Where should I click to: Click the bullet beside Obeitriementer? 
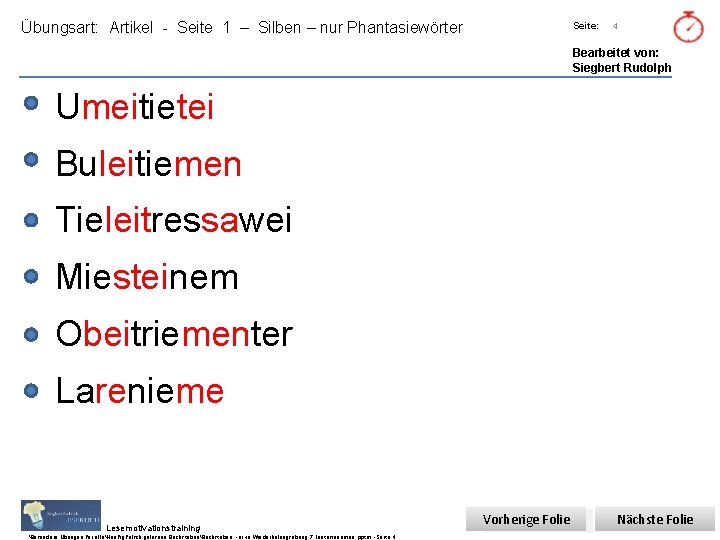click(x=31, y=334)
